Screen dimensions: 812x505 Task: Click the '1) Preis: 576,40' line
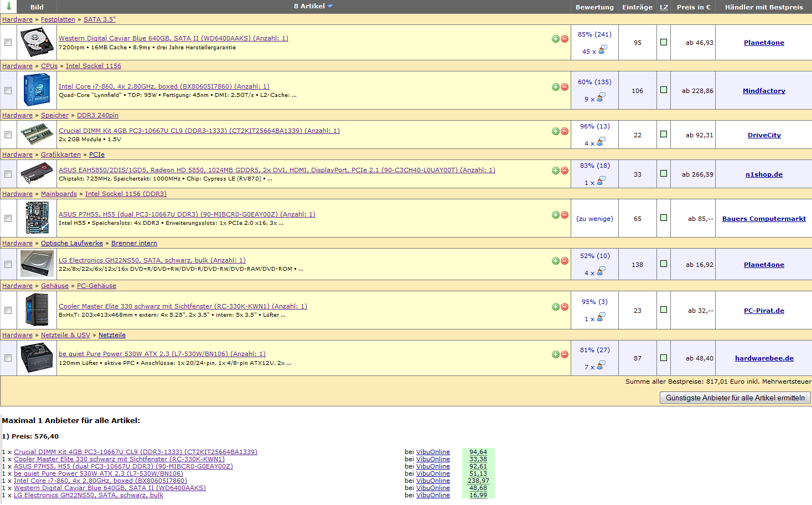[x=30, y=436]
